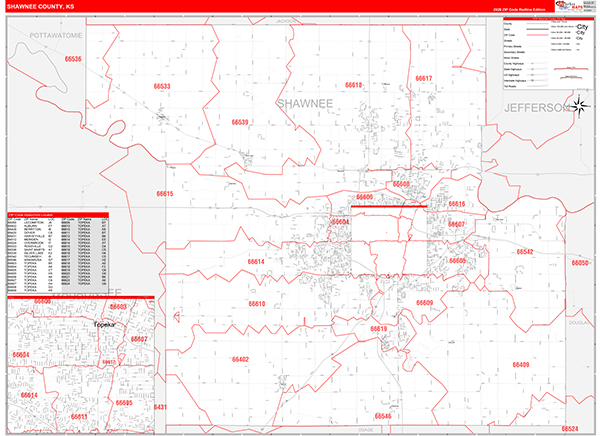Click the thick red boundary line near 66606

[x=389, y=207]
